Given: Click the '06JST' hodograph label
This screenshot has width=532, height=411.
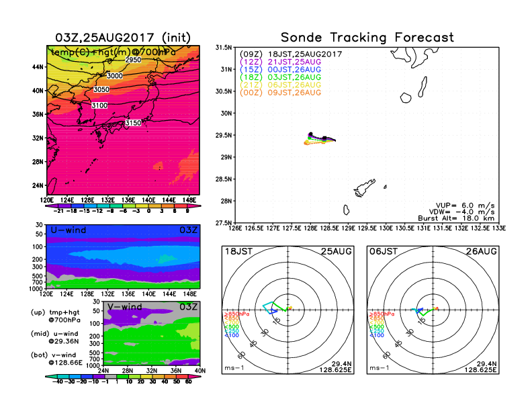Looking at the screenshot, I should (x=384, y=251).
